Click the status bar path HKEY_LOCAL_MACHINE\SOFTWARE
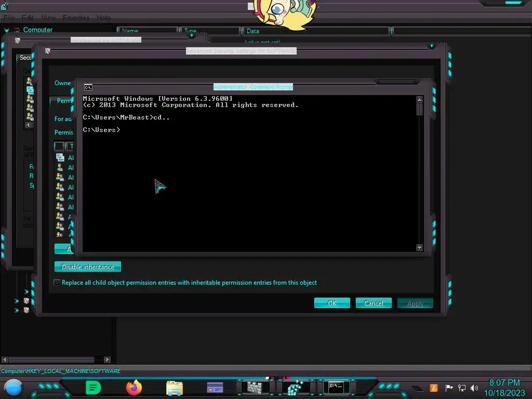Image resolution: width=532 pixels, height=399 pixels. tap(61, 371)
